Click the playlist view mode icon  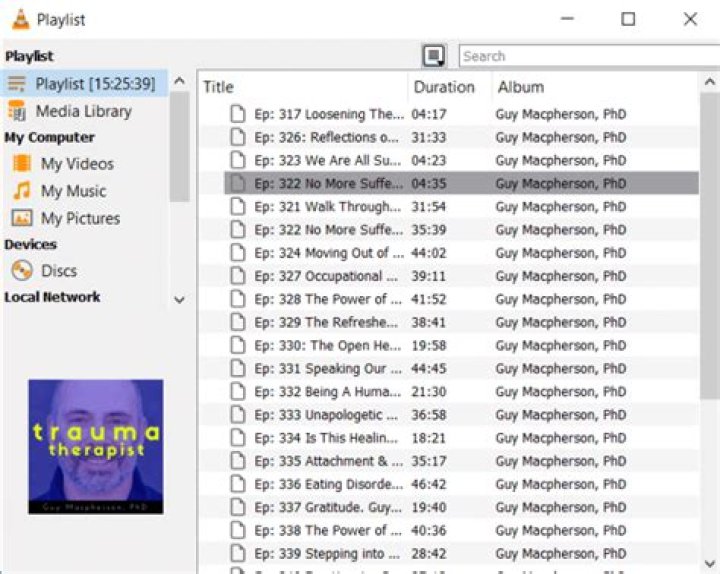tap(434, 56)
